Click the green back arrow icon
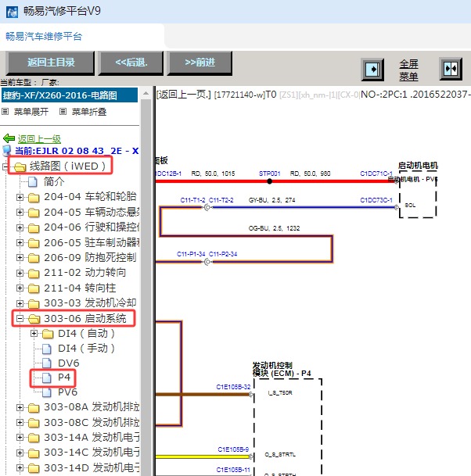The image size is (471, 476). pos(9,138)
